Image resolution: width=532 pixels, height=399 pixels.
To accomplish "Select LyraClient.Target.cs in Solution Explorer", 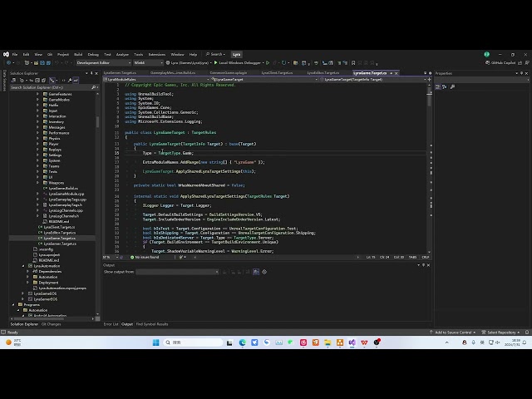I will click(59, 227).
